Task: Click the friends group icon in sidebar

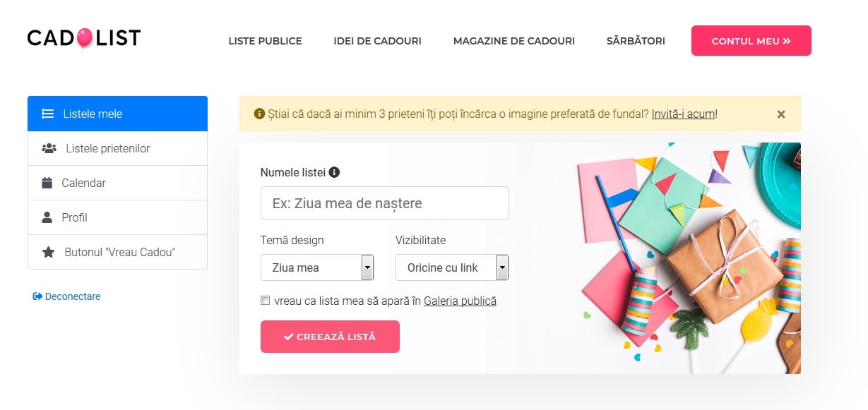Action: (x=49, y=148)
